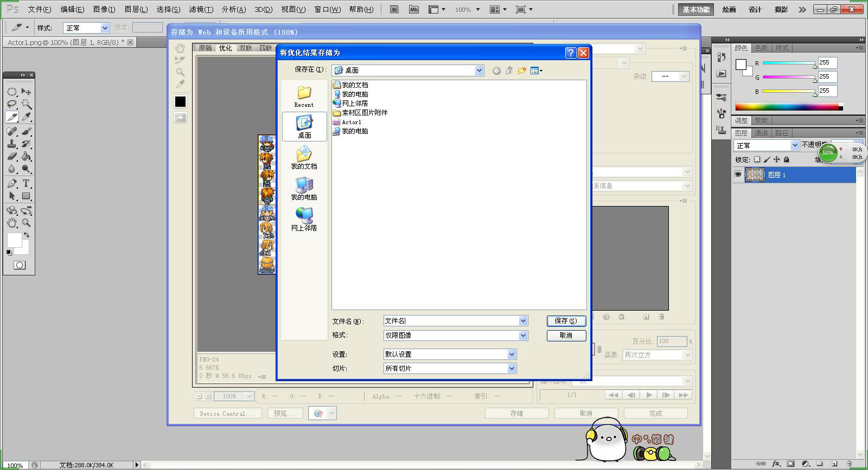868x470 pixels.
Task: Select the Horizontal Type tool
Action: (x=26, y=183)
